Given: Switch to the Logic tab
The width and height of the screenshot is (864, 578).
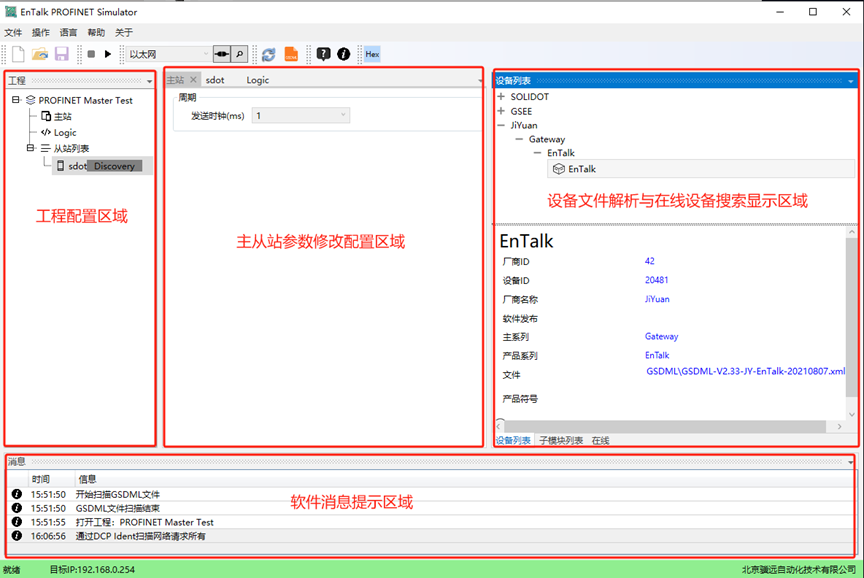Looking at the screenshot, I should pyautogui.click(x=258, y=80).
